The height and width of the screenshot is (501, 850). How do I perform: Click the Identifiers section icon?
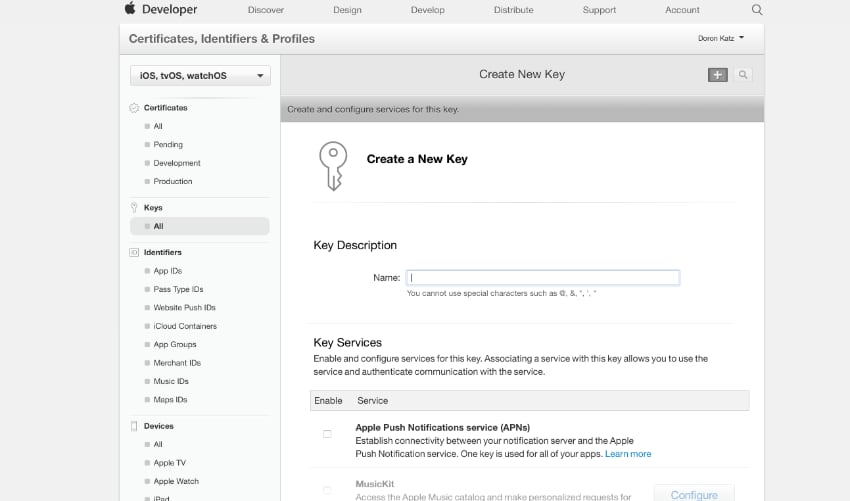[x=134, y=252]
